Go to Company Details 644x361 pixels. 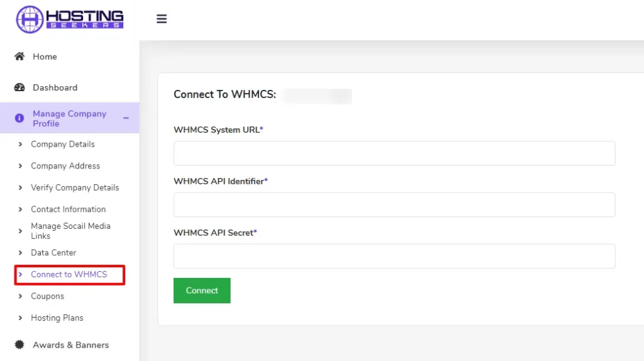(x=63, y=144)
